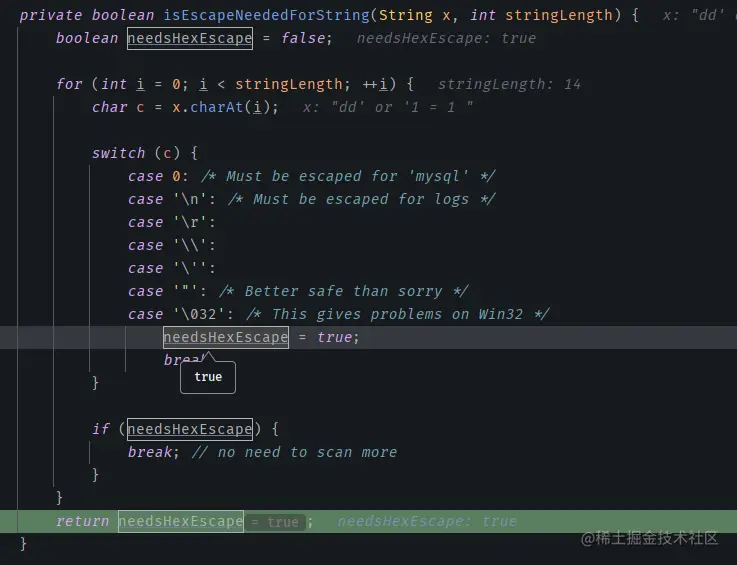Click the isEscapeNeededForString method name
Screen dimensions: 737x565
pos(266,15)
